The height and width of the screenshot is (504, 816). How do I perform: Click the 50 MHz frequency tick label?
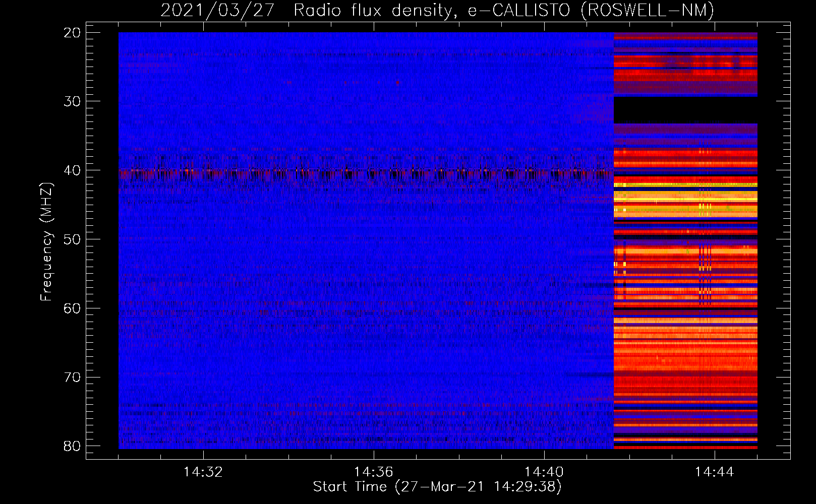pos(72,239)
